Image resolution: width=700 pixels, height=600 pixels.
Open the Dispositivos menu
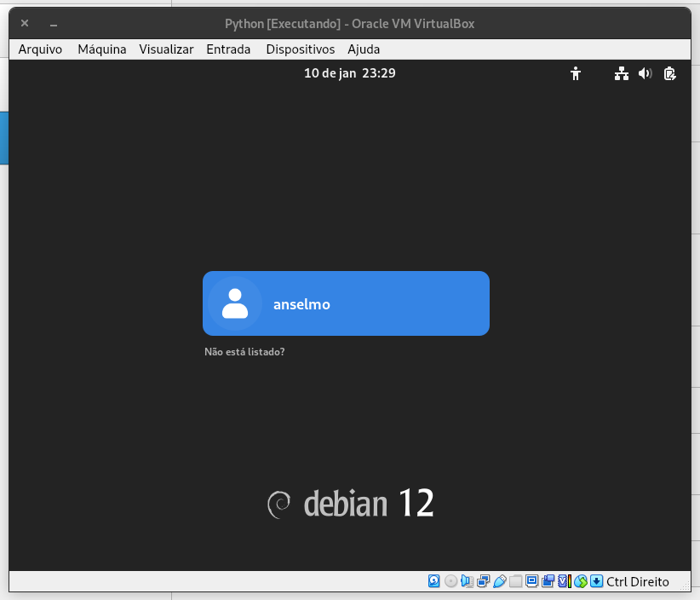[x=300, y=49]
